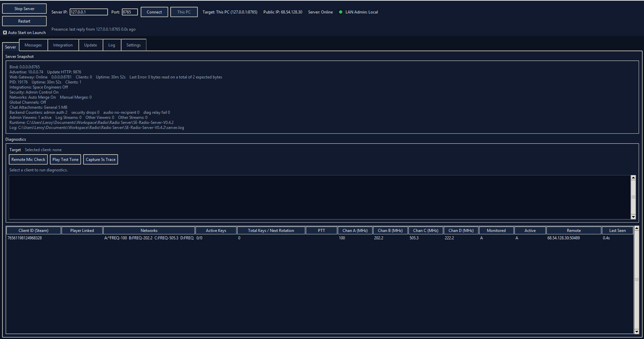Click Capture 5s Trace button
This screenshot has width=644, height=339.
pos(101,160)
